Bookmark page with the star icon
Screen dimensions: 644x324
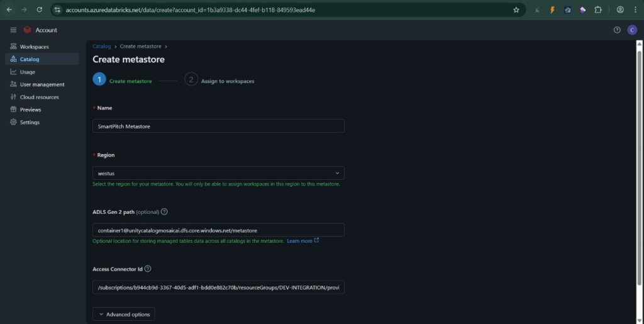pos(516,10)
